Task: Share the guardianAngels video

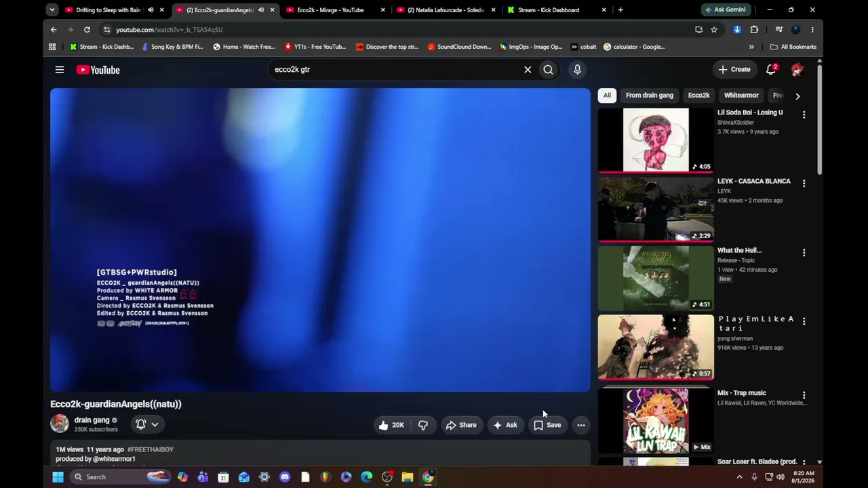Action: point(461,425)
